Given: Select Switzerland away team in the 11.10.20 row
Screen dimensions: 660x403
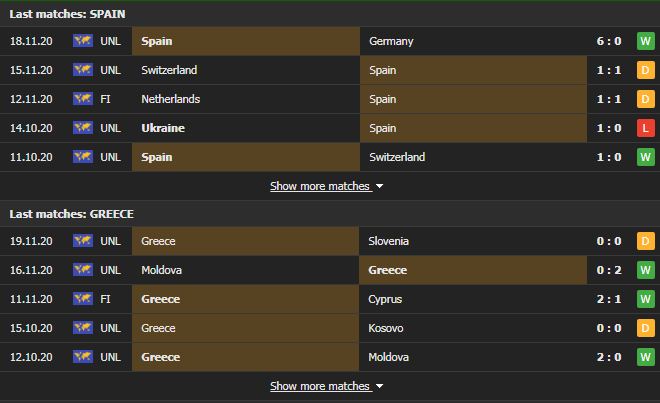Looking at the screenshot, I should pos(397,157).
